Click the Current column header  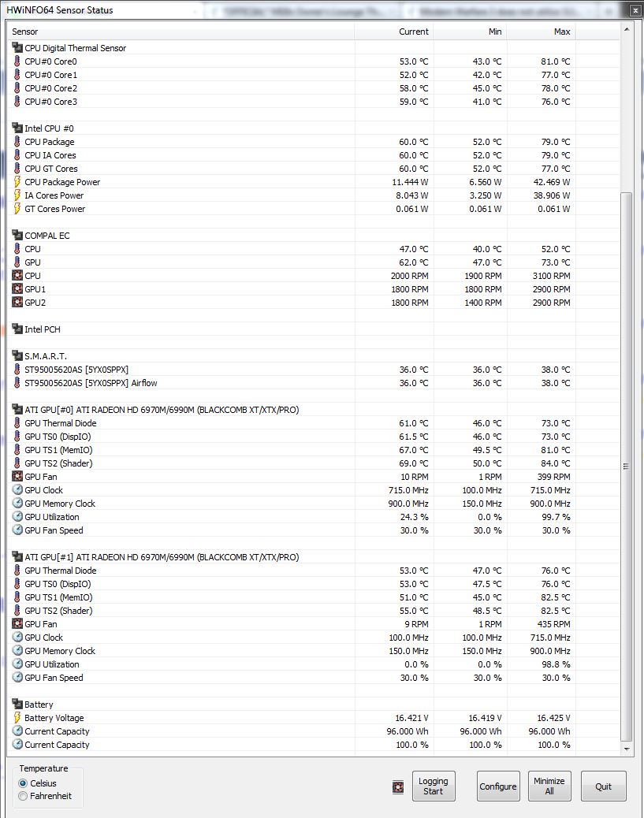pyautogui.click(x=394, y=32)
